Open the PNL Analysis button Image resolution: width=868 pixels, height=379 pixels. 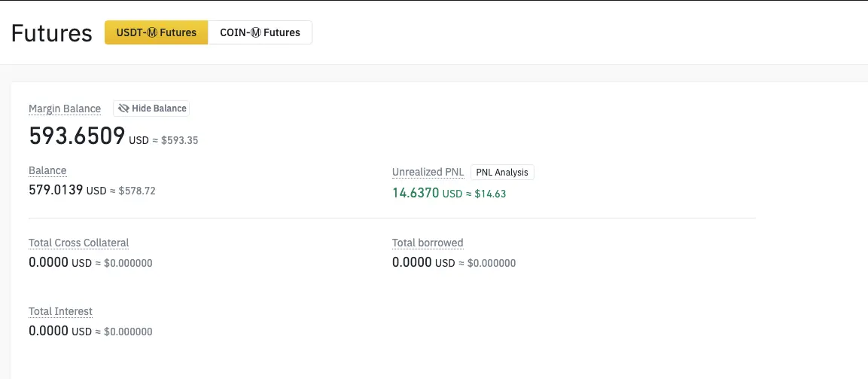(x=502, y=173)
